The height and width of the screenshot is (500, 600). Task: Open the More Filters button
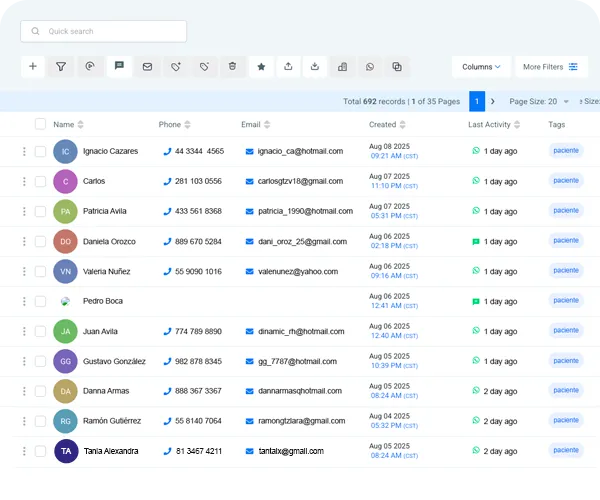tap(551, 67)
